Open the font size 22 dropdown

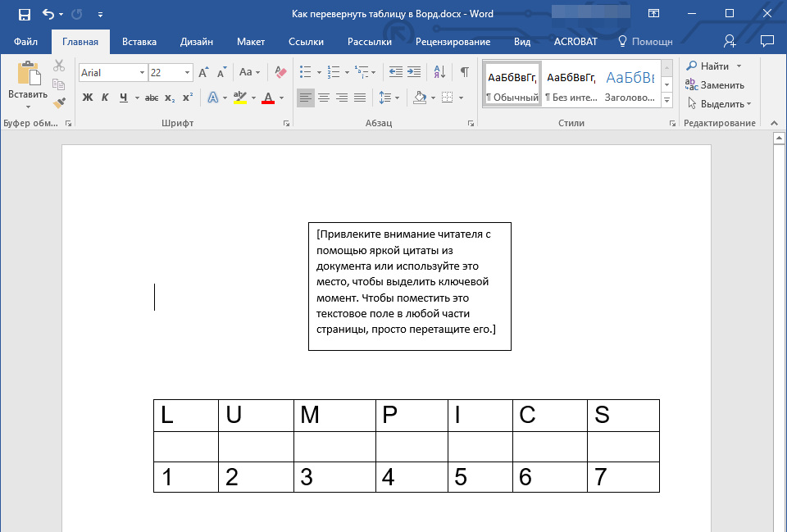188,73
